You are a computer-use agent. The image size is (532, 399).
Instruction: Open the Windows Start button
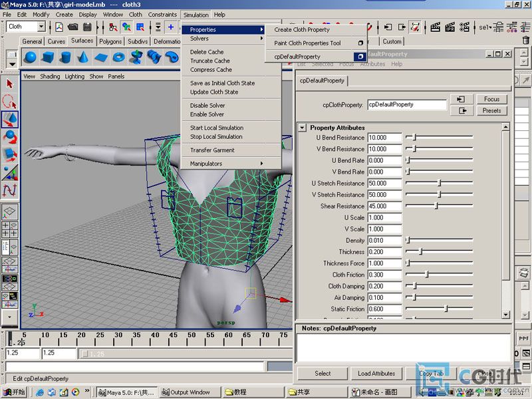point(14,392)
